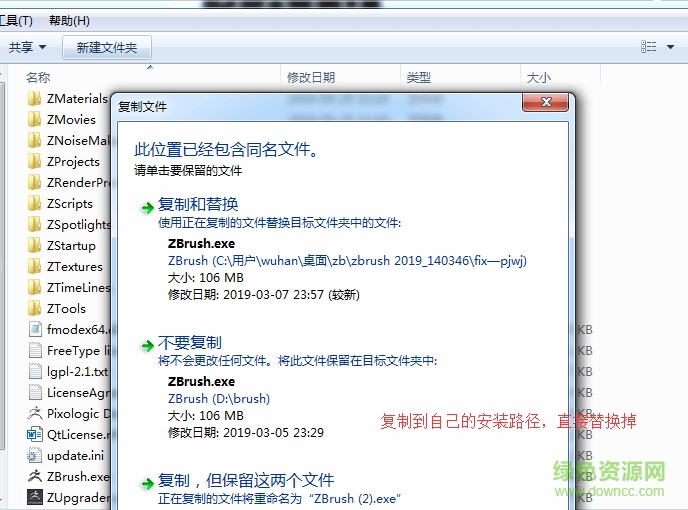Click the 修改日期: 2019-03-05 23:29 line
The height and width of the screenshot is (510, 688).
pyautogui.click(x=246, y=433)
